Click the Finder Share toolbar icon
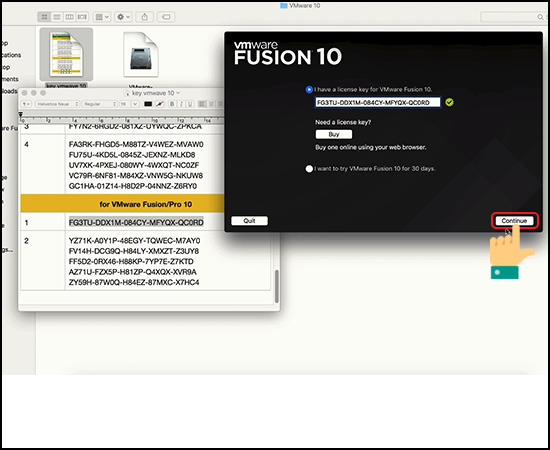The image size is (550, 450). pos(145,17)
